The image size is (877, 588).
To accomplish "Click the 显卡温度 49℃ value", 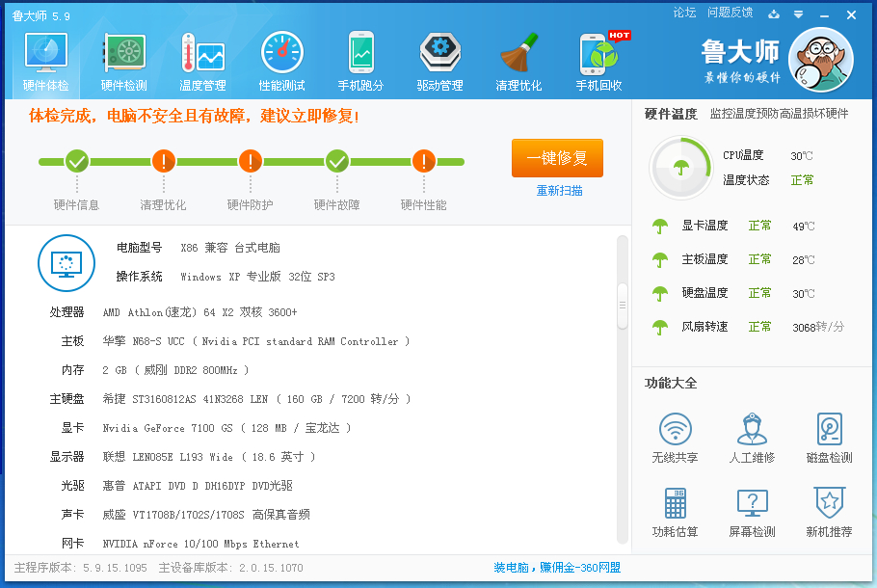I will point(804,227).
